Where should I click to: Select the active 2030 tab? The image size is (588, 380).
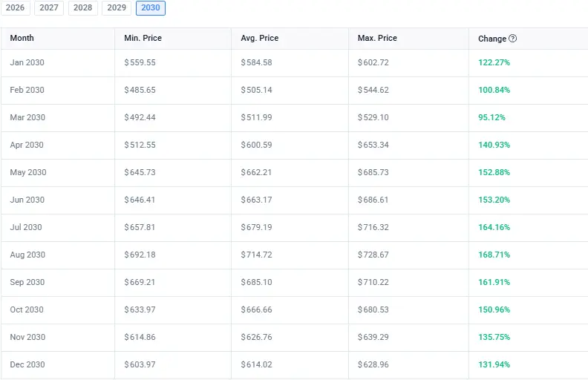[x=151, y=8]
